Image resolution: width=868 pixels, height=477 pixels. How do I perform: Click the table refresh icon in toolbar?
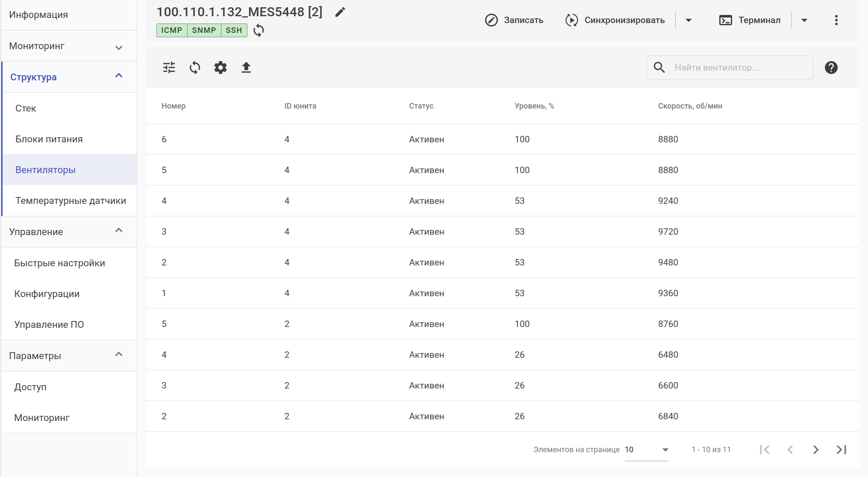coord(195,68)
